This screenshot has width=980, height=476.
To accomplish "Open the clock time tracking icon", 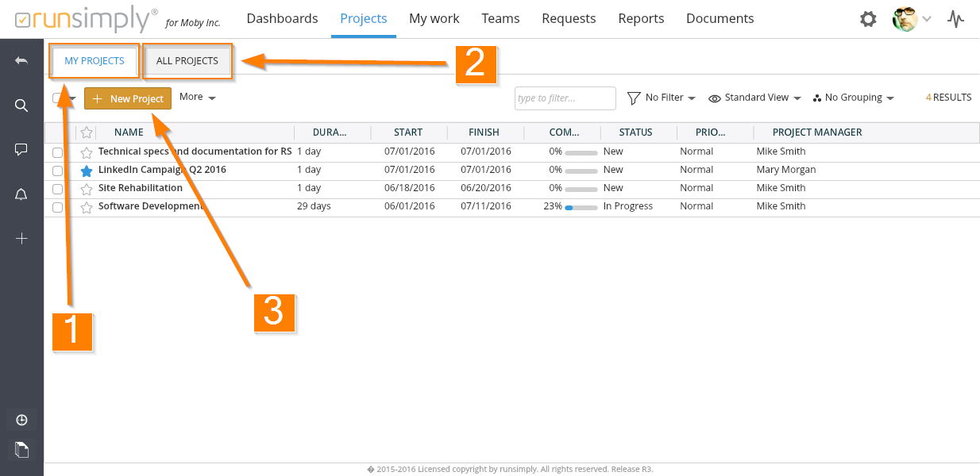I will [x=21, y=420].
